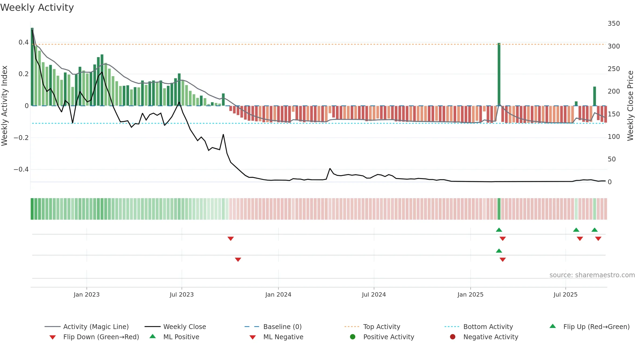Click the second-row red down marker in early 2025
Viewport: 644px width, 362px height.
pos(503,260)
